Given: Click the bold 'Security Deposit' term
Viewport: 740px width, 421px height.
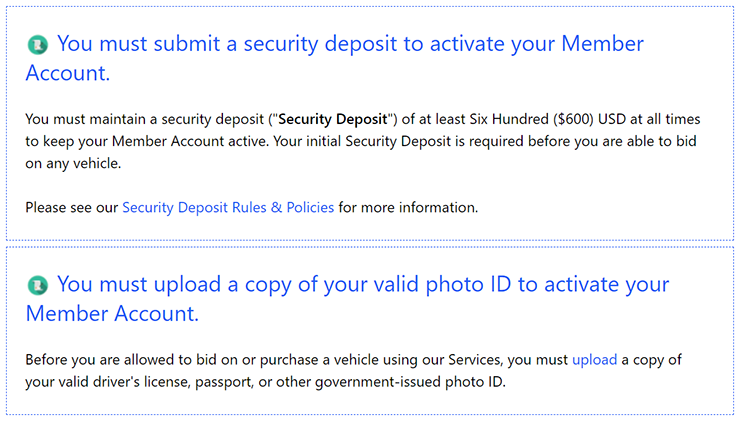Looking at the screenshot, I should pos(333,119).
